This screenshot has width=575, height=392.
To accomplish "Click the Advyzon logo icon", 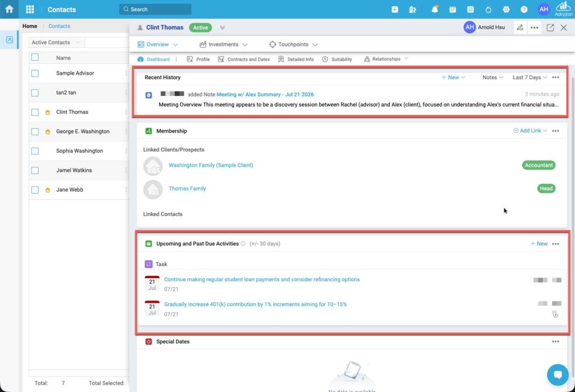I will pos(563,9).
